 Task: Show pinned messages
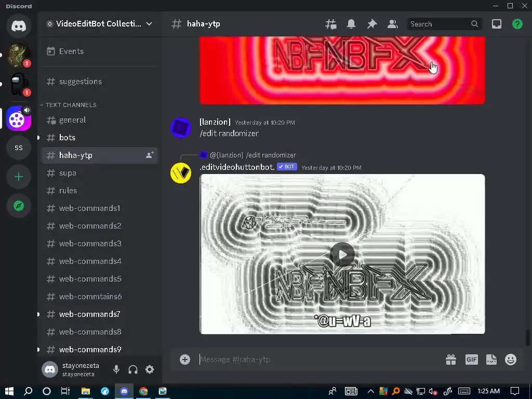[372, 24]
